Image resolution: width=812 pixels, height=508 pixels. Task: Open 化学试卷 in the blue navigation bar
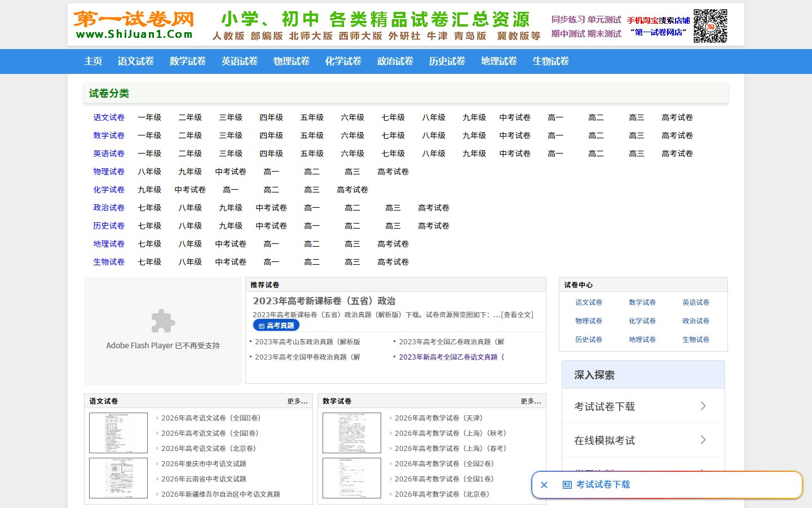coord(343,61)
